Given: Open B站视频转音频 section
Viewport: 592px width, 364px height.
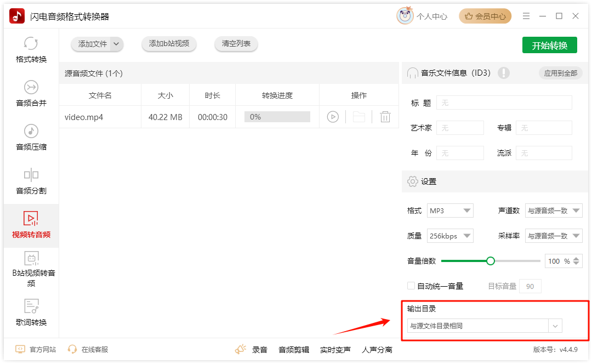Looking at the screenshot, I should point(32,269).
